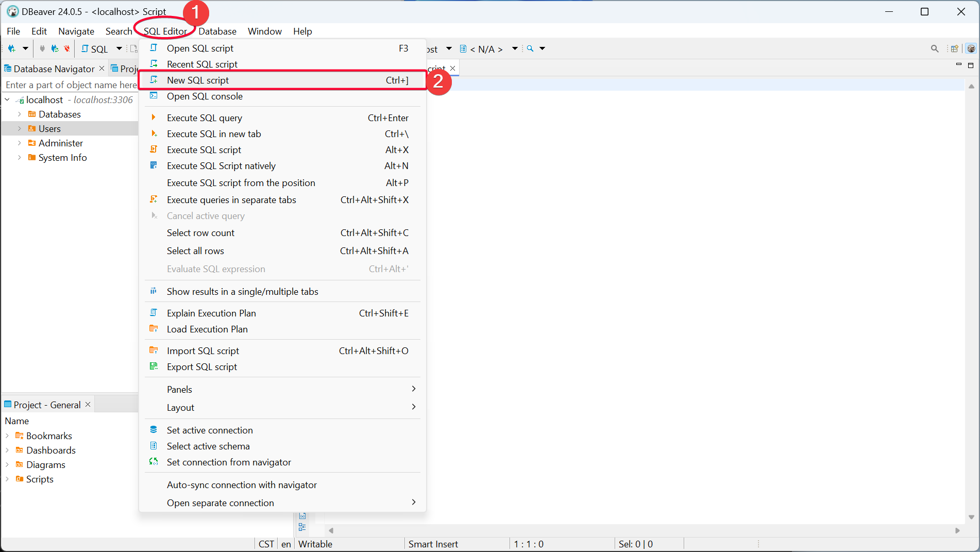The height and width of the screenshot is (552, 980).
Task: Expand the Open separate connection submenu
Action: click(x=282, y=503)
